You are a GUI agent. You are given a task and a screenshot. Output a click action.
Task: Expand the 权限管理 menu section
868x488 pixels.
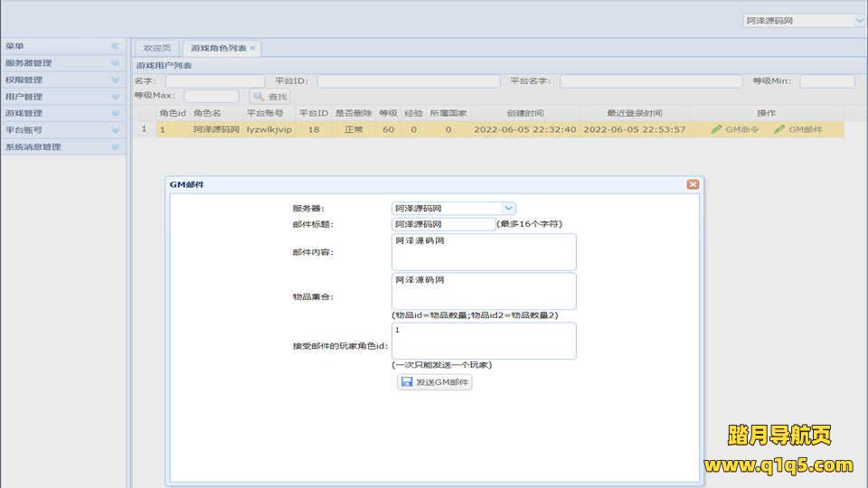(x=115, y=80)
